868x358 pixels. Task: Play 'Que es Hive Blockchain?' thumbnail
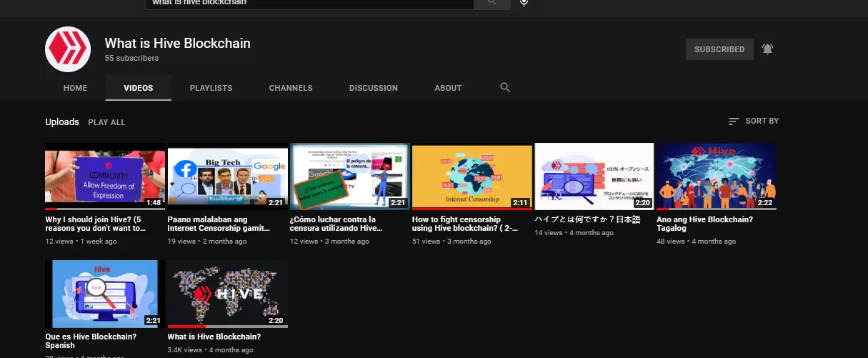pyautogui.click(x=105, y=294)
